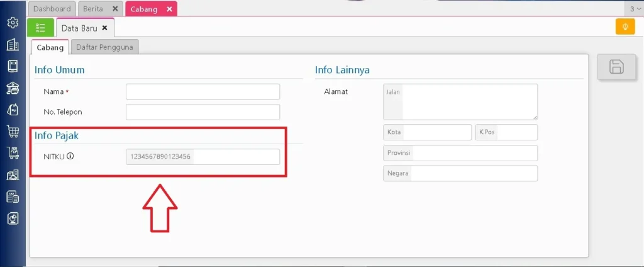
Task: Click the Save floppy disk button
Action: (616, 67)
